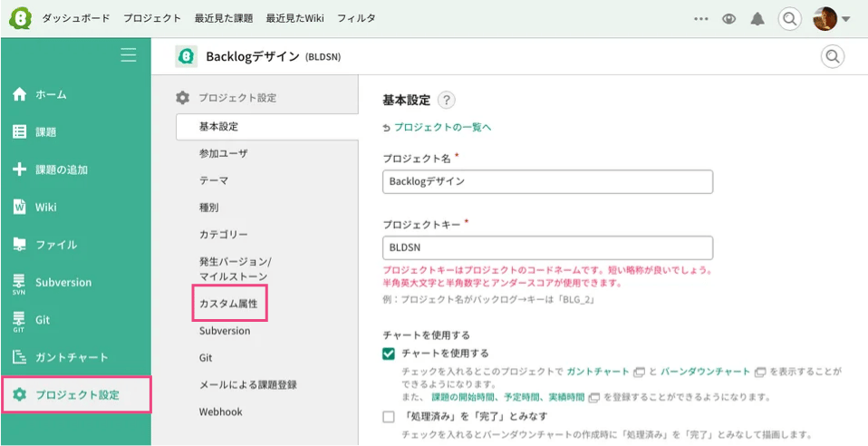
Task: Follow 課題の開始時間、予定時間、実績時間 link
Action: click(507, 397)
